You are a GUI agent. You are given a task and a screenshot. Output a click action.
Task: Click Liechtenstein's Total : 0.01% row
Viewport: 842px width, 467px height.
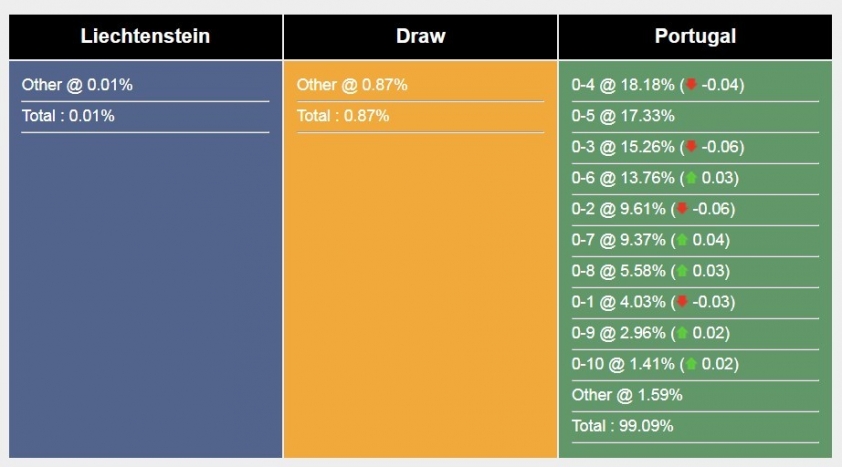coord(68,116)
